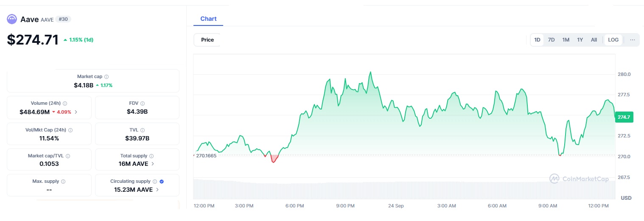Click the $484.69M volume value
Viewport: 644px width, 221px height.
[x=34, y=112]
